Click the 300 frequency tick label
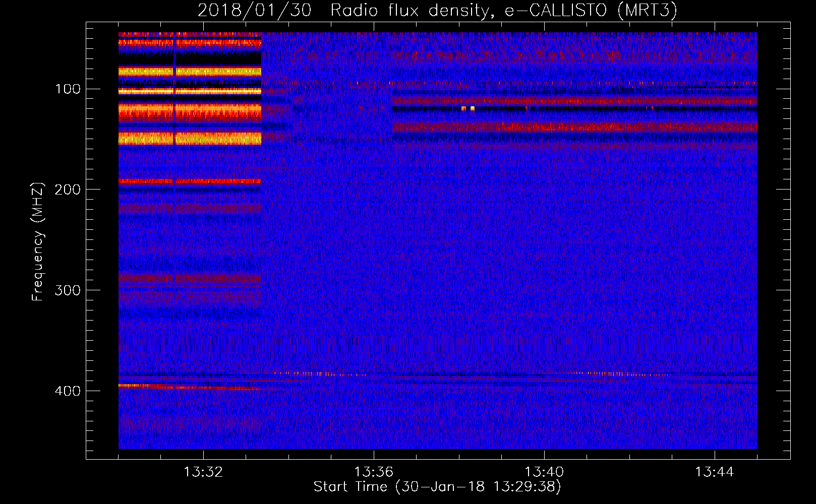This screenshot has height=504, width=816. 68,290
